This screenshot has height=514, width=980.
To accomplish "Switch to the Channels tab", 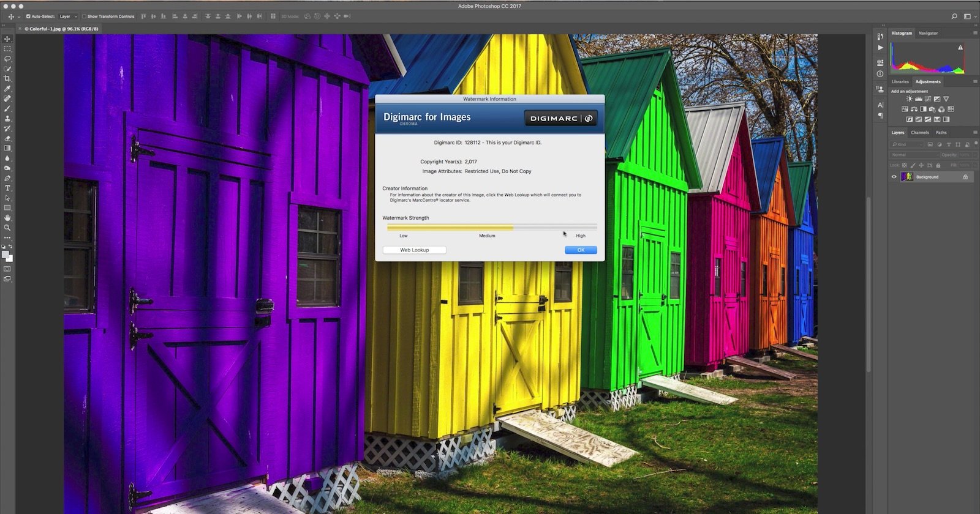I will 919,132.
